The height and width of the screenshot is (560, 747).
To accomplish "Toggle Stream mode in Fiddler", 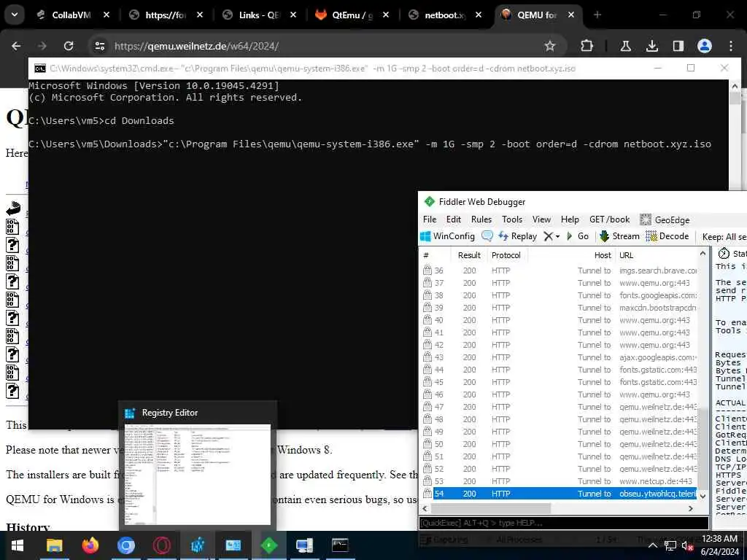I will (619, 236).
